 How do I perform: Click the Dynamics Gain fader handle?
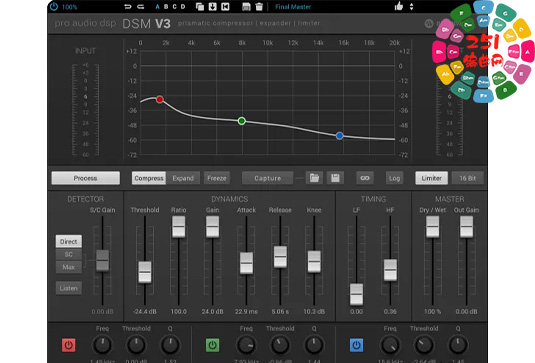(212, 227)
